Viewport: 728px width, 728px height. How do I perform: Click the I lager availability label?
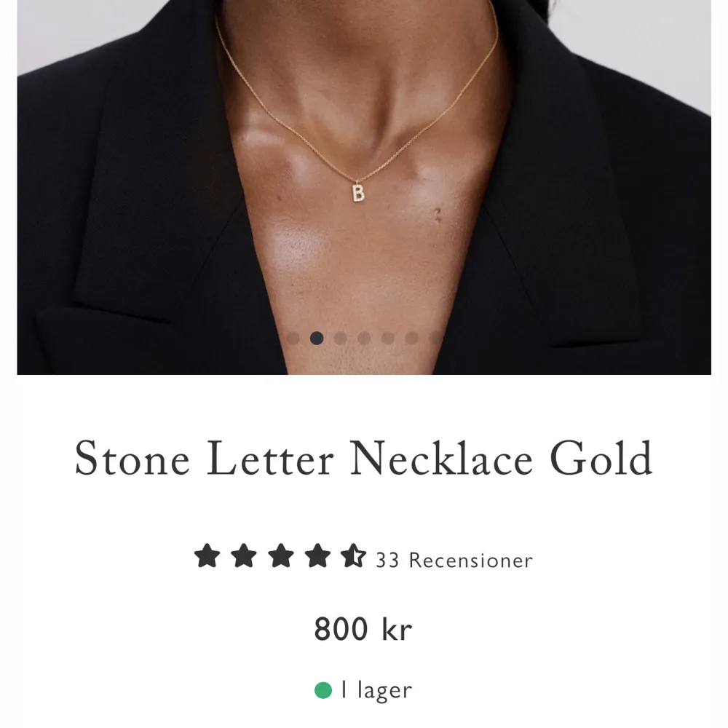coord(376,689)
